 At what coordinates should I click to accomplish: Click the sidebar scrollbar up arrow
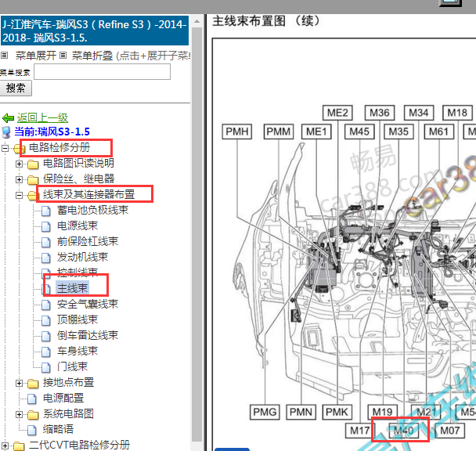(x=197, y=21)
